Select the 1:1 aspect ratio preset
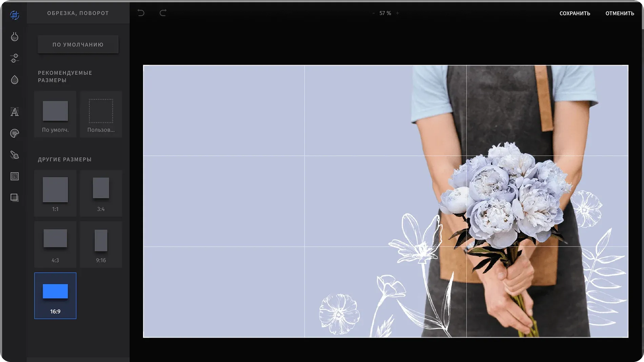Image resolution: width=644 pixels, height=362 pixels. point(55,193)
